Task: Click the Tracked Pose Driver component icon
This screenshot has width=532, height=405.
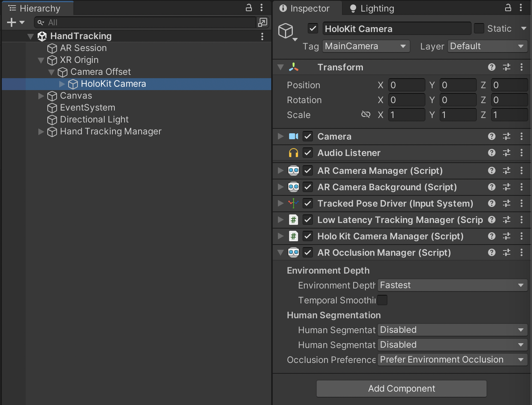Action: click(x=294, y=203)
